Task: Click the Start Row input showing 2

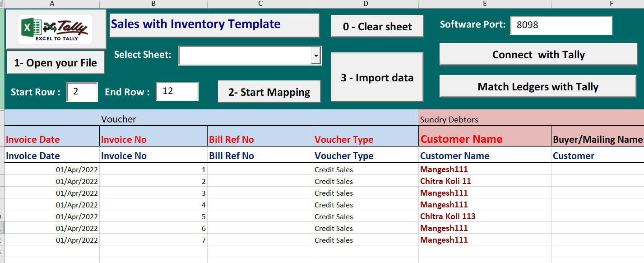Action: [82, 92]
